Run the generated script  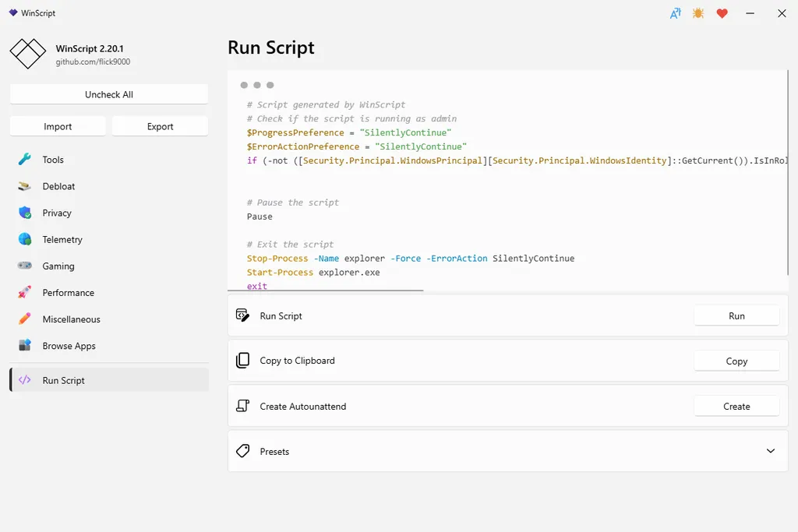(736, 315)
